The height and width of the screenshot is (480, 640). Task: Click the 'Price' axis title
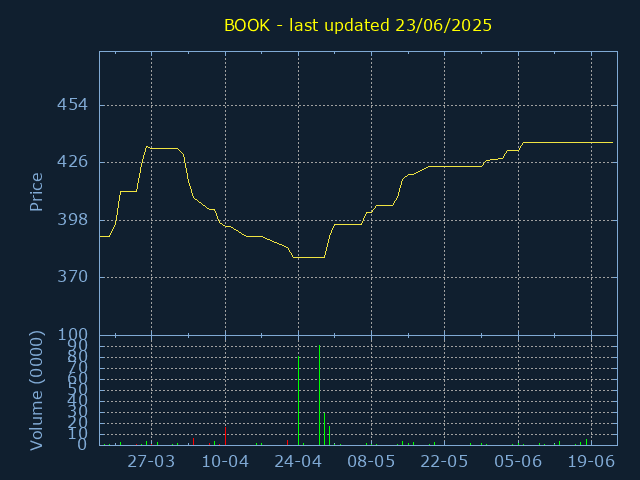click(x=36, y=192)
